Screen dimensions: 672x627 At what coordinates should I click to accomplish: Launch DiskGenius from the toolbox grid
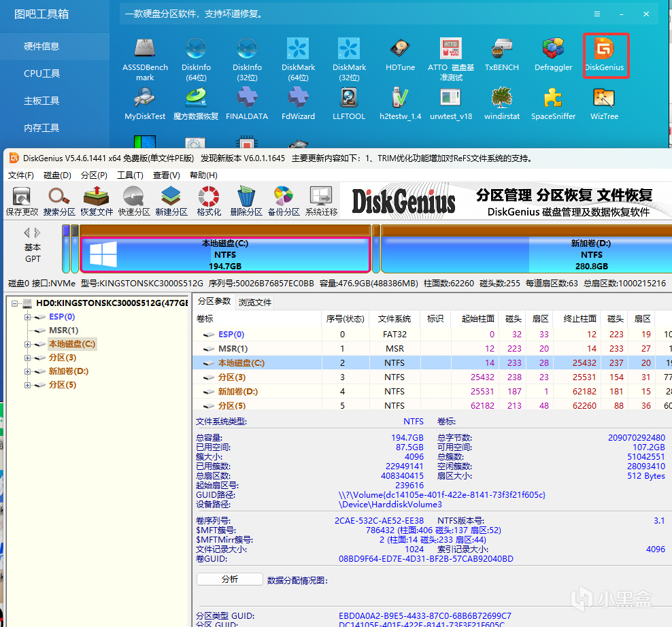pyautogui.click(x=605, y=55)
